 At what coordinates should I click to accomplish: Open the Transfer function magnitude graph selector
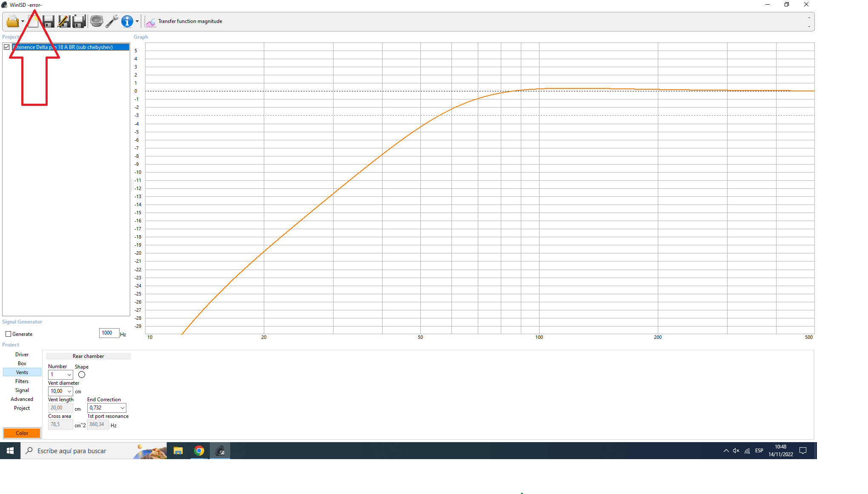190,21
